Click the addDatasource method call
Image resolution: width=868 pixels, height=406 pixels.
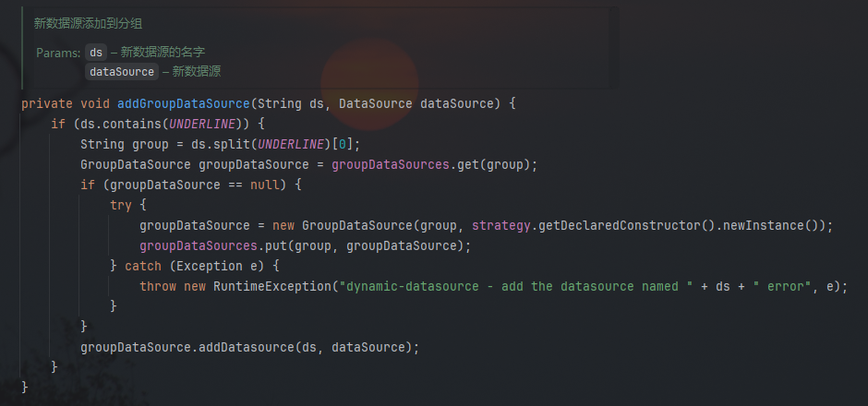(247, 347)
